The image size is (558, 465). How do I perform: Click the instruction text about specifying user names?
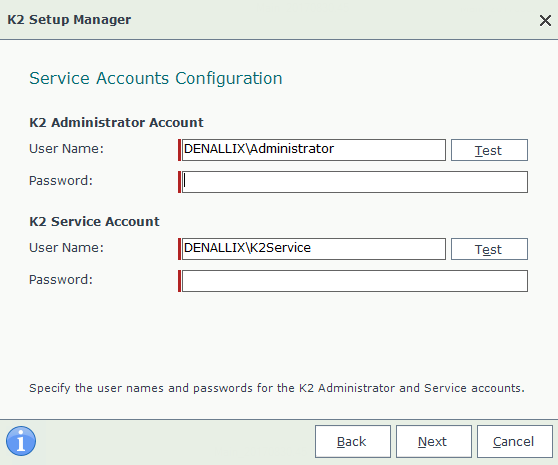pyautogui.click(x=277, y=388)
